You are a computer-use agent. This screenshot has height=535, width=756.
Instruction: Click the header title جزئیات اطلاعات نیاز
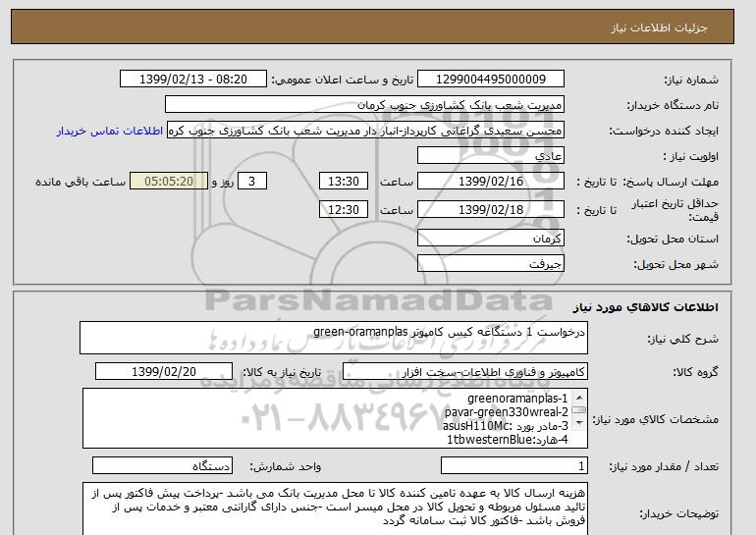(659, 27)
